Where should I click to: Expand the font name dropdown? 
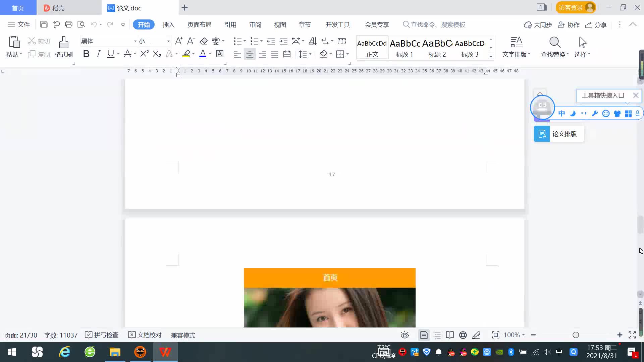tap(135, 41)
